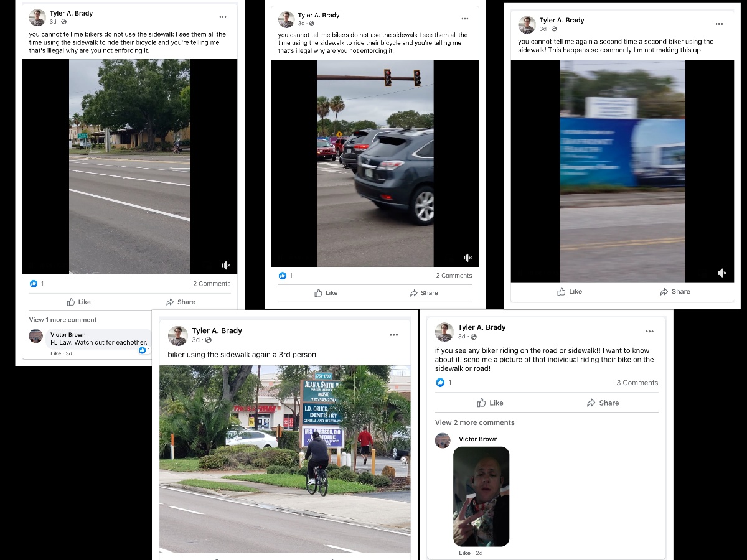Image resolution: width=747 pixels, height=560 pixels.
Task: Open the three-dot menu on the second biker post
Action: point(719,24)
